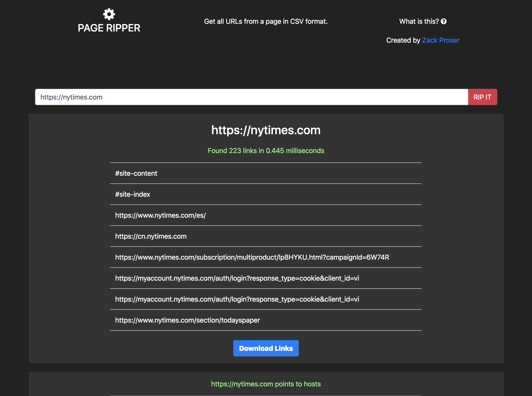The height and width of the screenshot is (396, 532).
Task: Click the question mark help icon
Action: pyautogui.click(x=444, y=21)
